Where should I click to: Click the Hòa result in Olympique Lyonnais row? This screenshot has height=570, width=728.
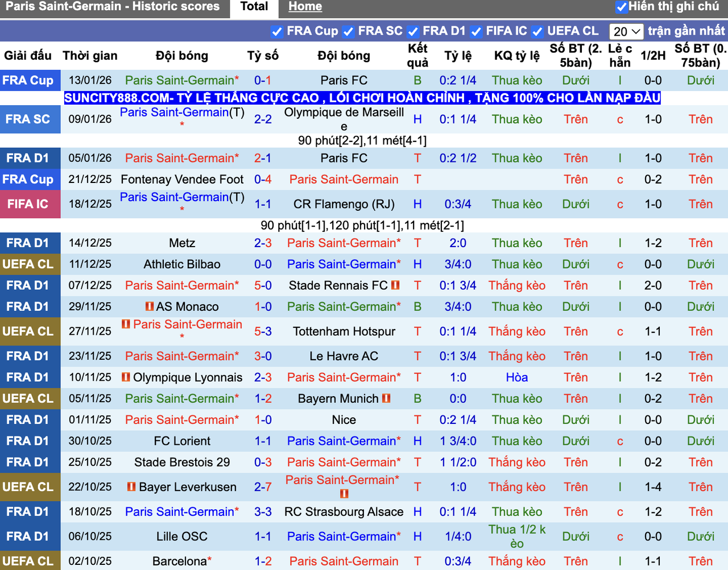point(517,377)
